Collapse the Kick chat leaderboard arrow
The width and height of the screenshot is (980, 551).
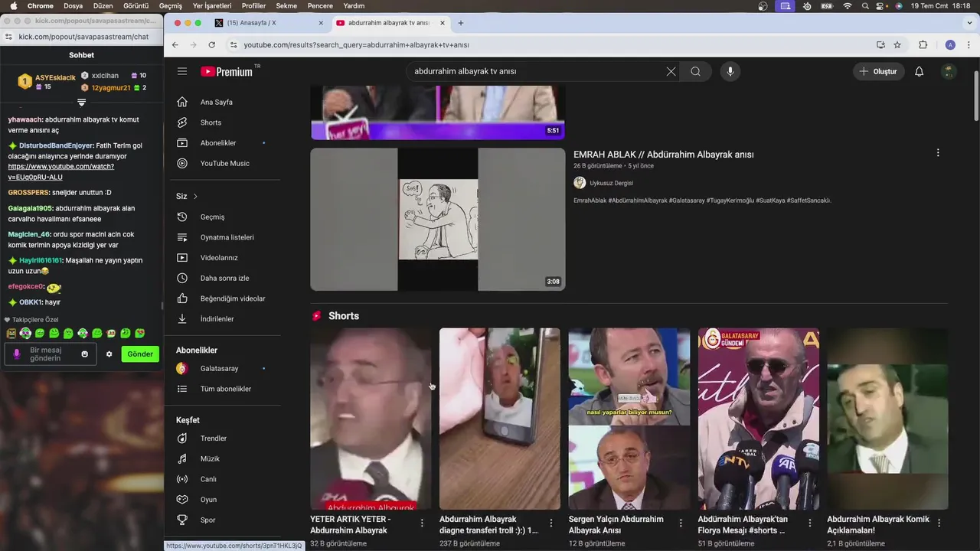(81, 102)
